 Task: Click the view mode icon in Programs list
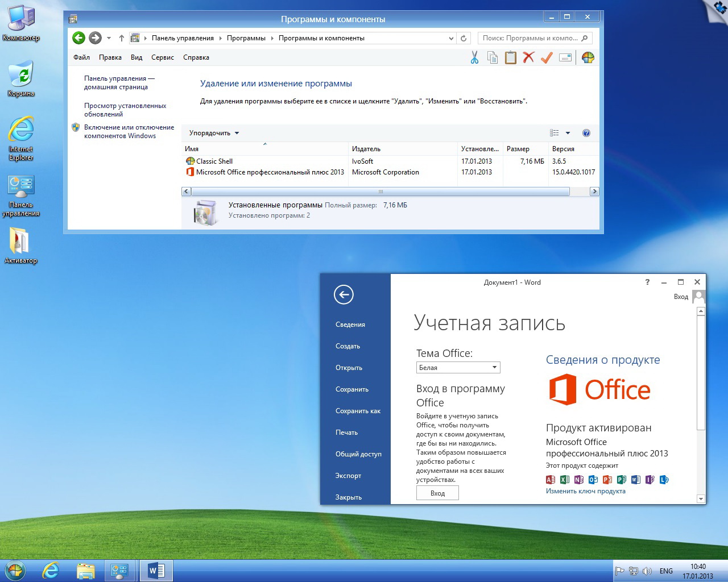555,133
